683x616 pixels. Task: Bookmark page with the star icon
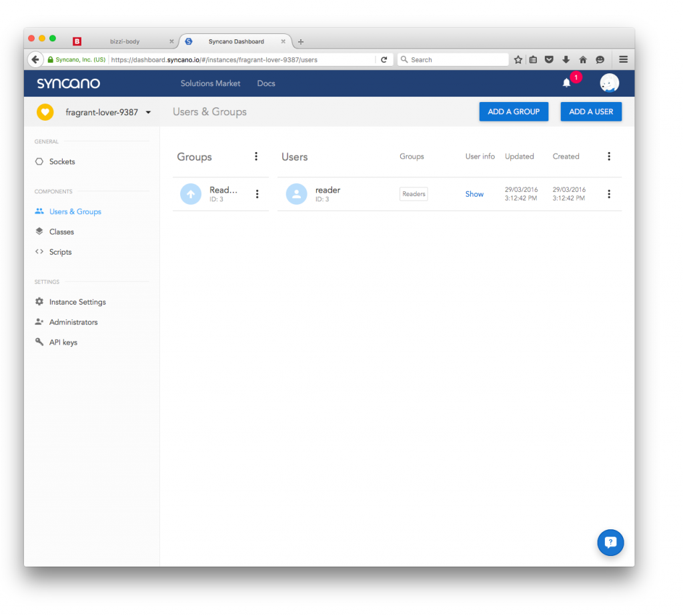tap(518, 59)
